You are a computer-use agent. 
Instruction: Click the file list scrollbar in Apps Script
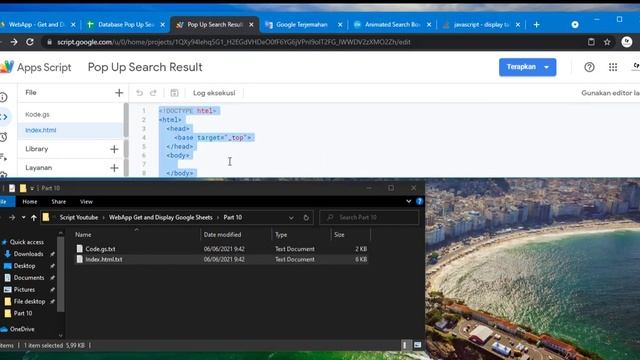click(126, 120)
